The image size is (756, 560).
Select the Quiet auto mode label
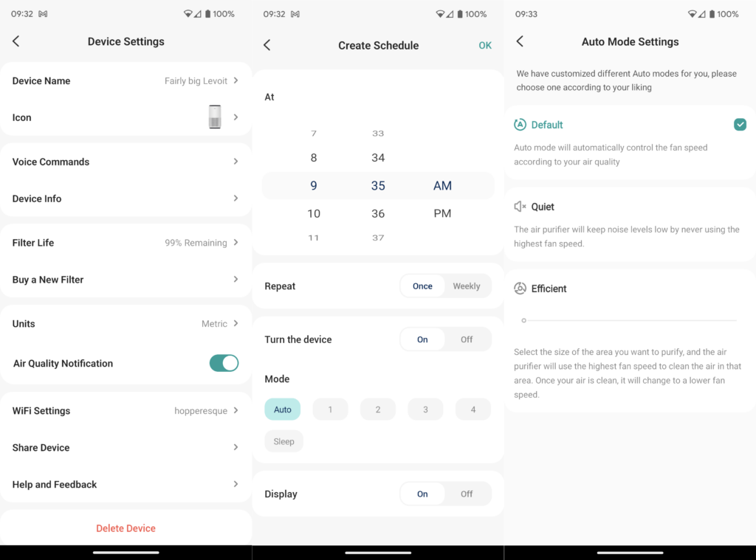[543, 207]
